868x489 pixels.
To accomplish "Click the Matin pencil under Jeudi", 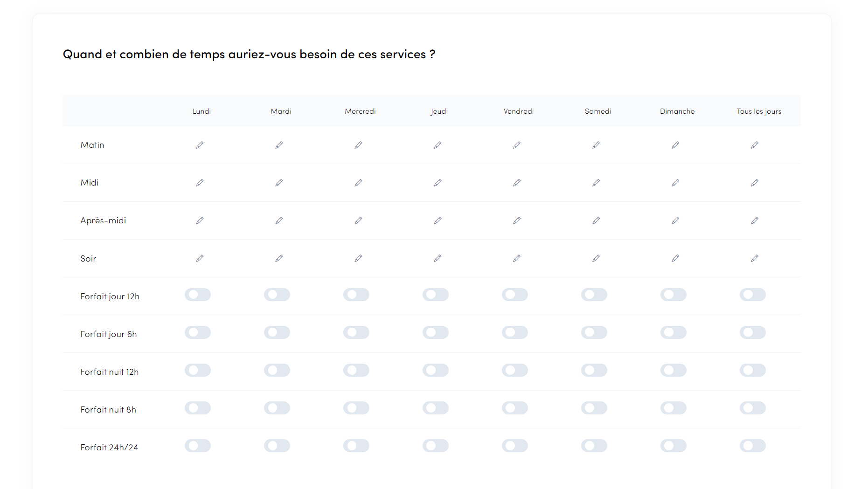I will [437, 145].
